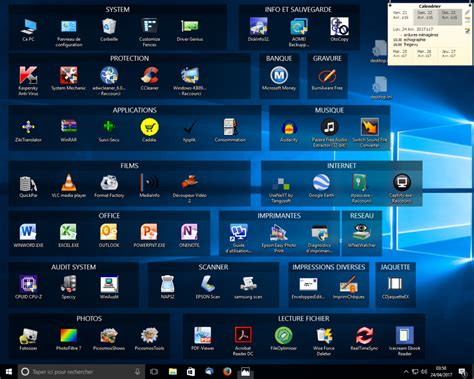Open QuickPar icon
Screen dimensions: 474x379
28,183
